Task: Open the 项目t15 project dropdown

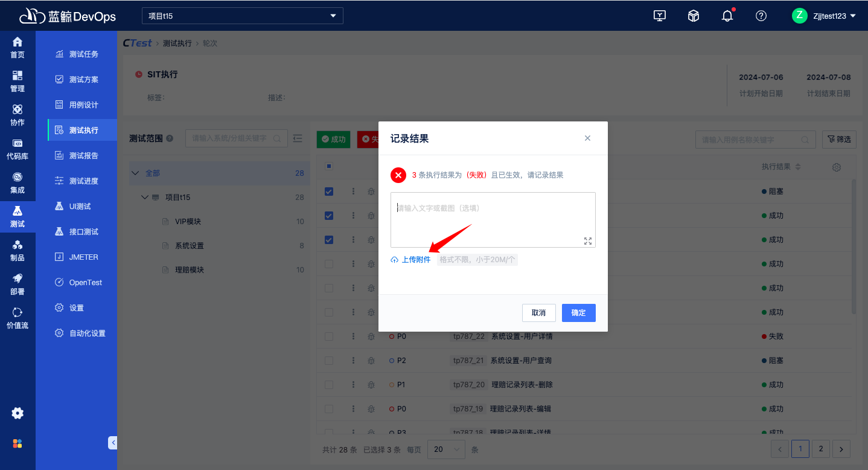Action: (243, 16)
